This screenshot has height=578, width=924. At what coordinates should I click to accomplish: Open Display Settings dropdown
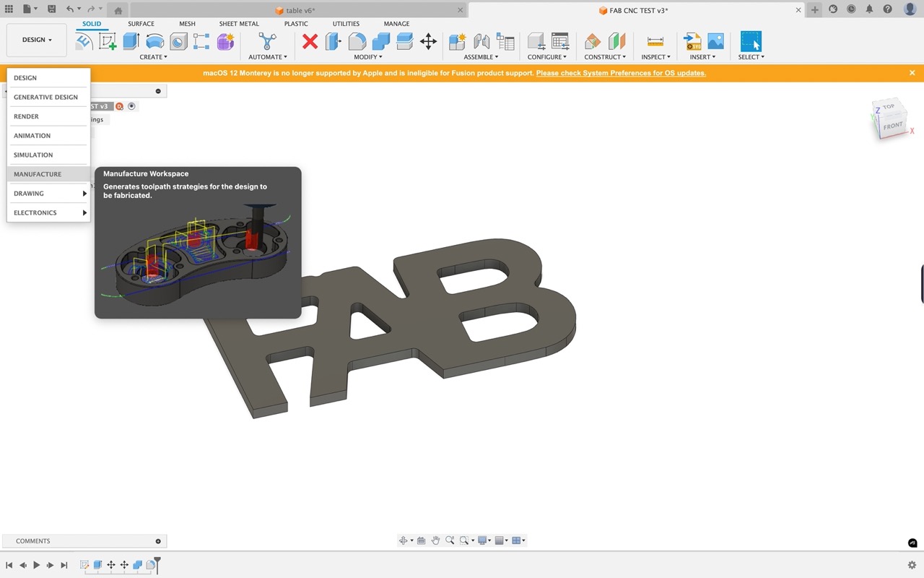point(483,540)
